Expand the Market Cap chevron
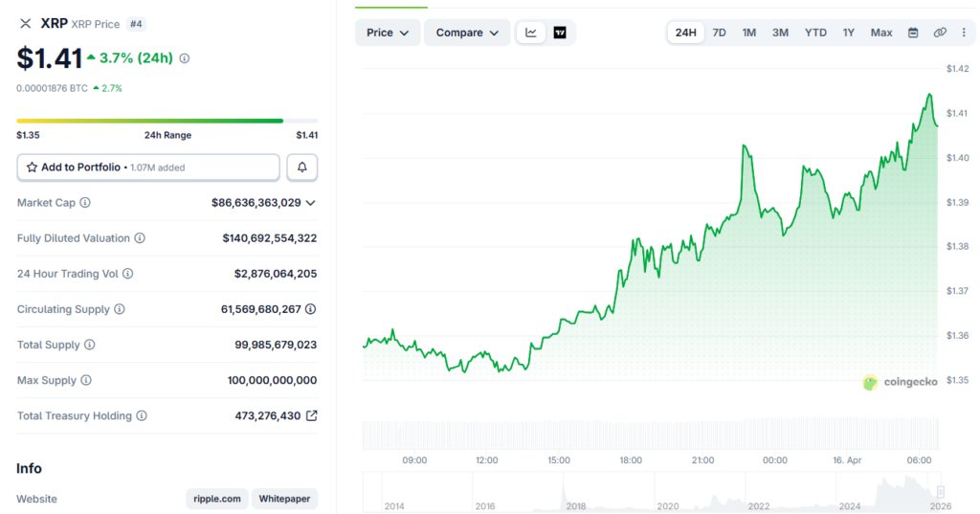980x514 pixels. [310, 203]
